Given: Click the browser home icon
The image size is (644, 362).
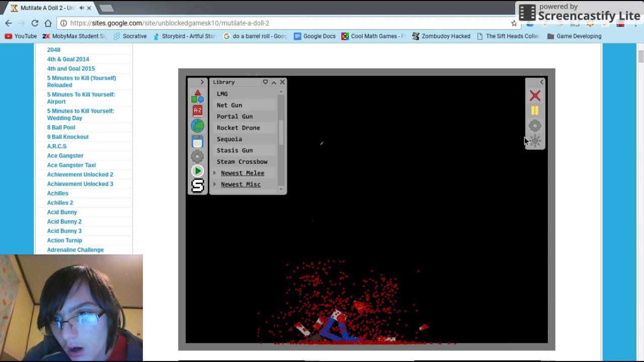Looking at the screenshot, I should 48,23.
